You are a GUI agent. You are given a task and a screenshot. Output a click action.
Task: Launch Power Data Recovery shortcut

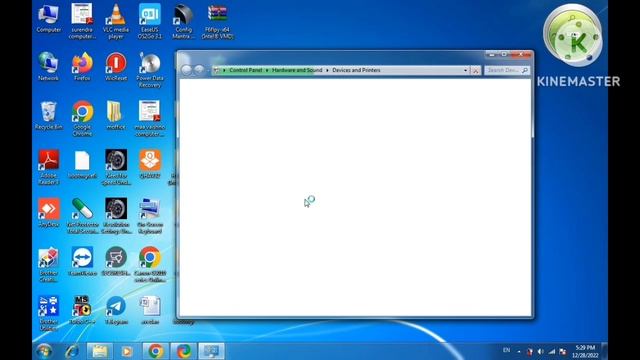150,70
